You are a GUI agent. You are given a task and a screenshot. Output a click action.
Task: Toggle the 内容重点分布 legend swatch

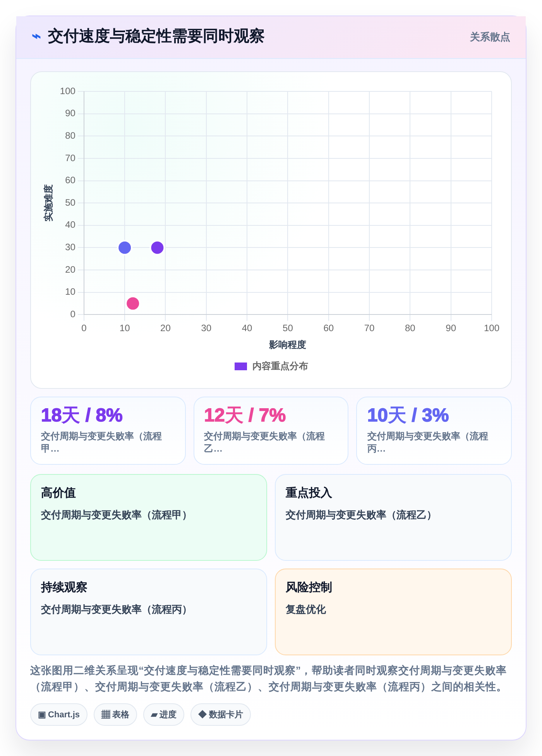pos(241,366)
